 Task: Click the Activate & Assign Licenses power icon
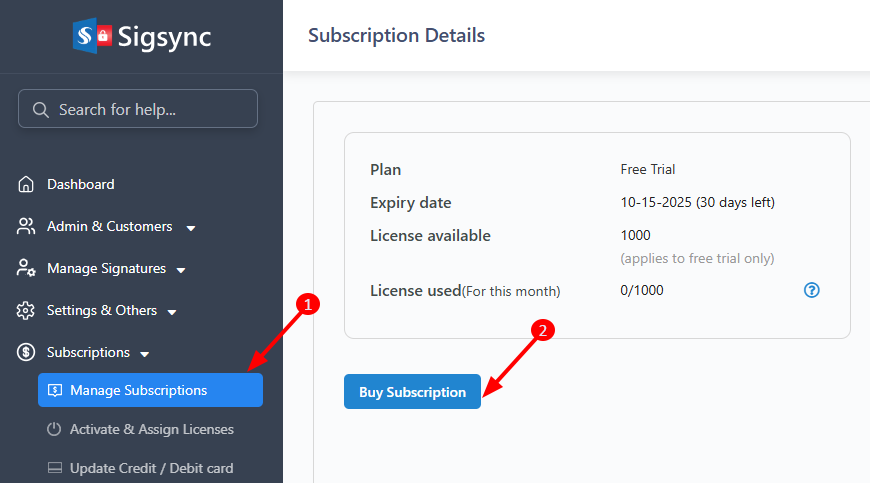click(x=54, y=429)
